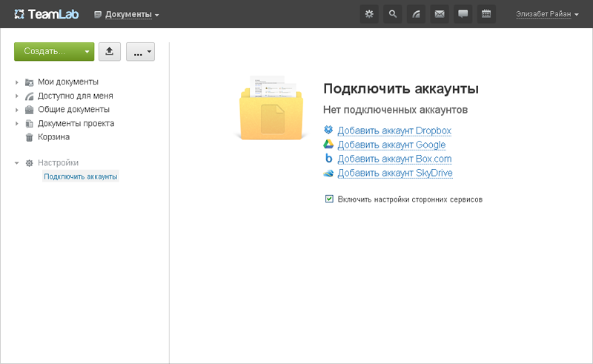Expand the Доступно для меня tree arrow
This screenshot has width=593, height=364.
pyautogui.click(x=16, y=96)
